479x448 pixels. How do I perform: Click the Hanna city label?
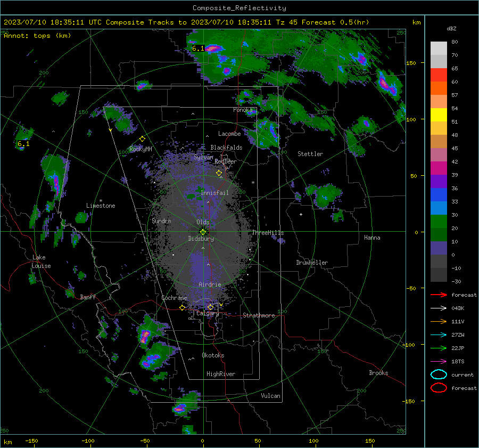click(372, 238)
